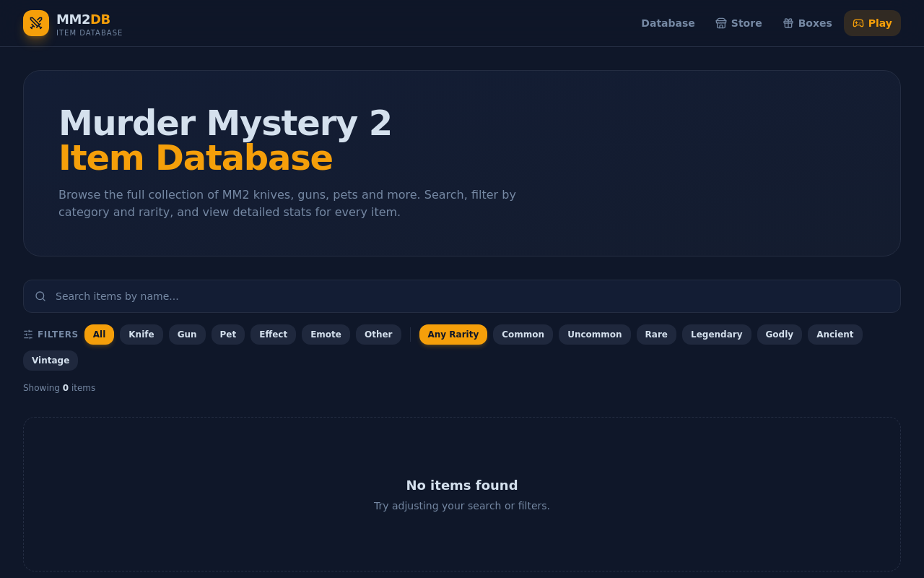
Task: Click the 'Showing 0 items' count text
Action: click(x=59, y=388)
